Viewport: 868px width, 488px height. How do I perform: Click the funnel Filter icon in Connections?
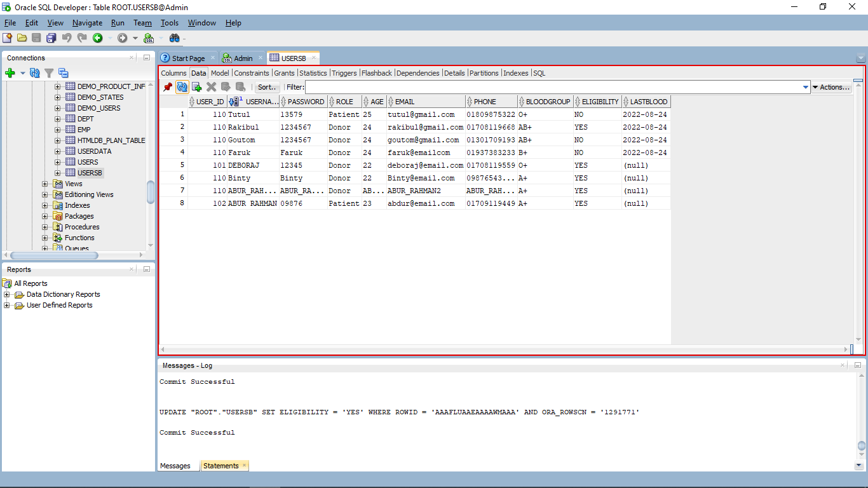(x=49, y=73)
